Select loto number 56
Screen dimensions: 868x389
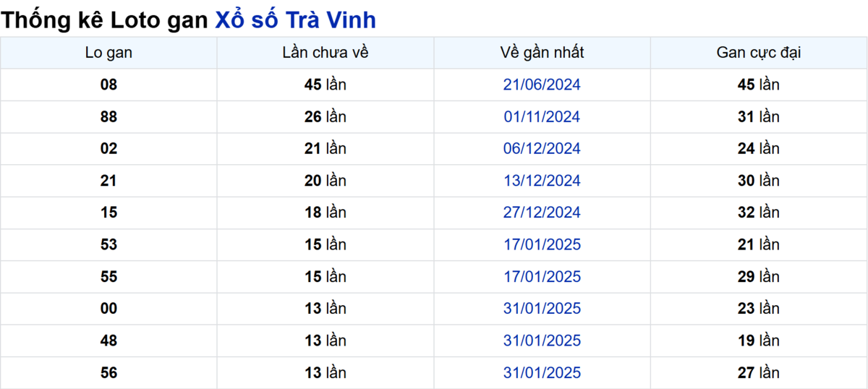click(109, 372)
